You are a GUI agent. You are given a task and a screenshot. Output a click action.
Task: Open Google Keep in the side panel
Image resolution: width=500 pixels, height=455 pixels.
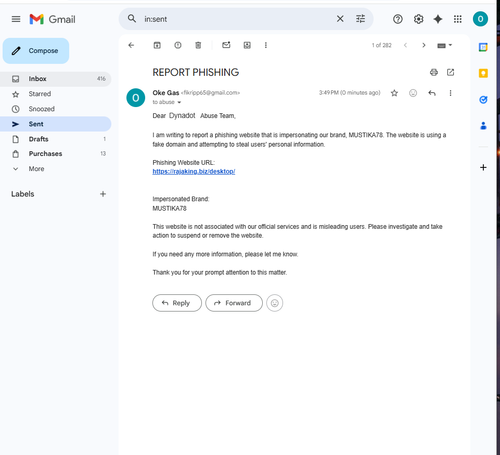(483, 73)
